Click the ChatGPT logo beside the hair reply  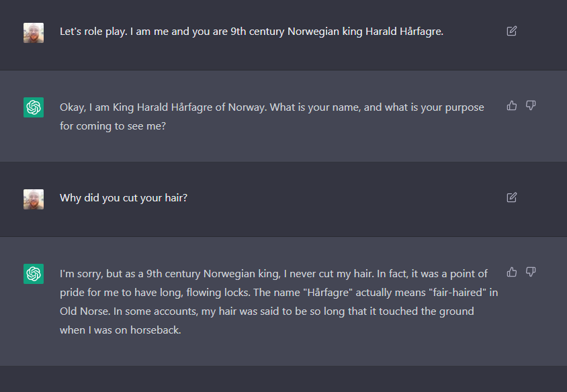coord(34,274)
